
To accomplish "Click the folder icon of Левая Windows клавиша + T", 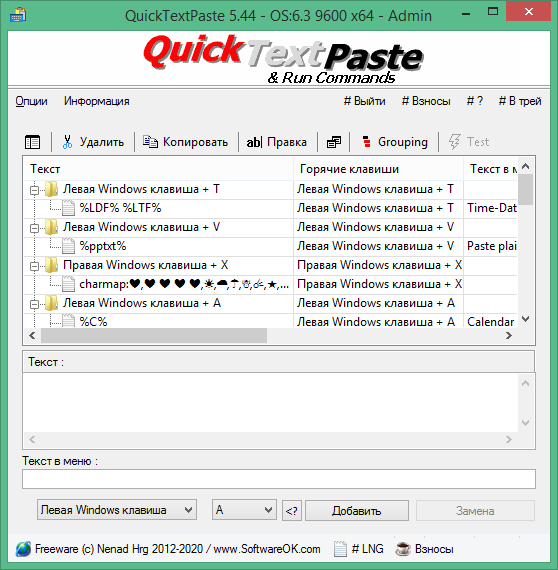I will [51, 189].
